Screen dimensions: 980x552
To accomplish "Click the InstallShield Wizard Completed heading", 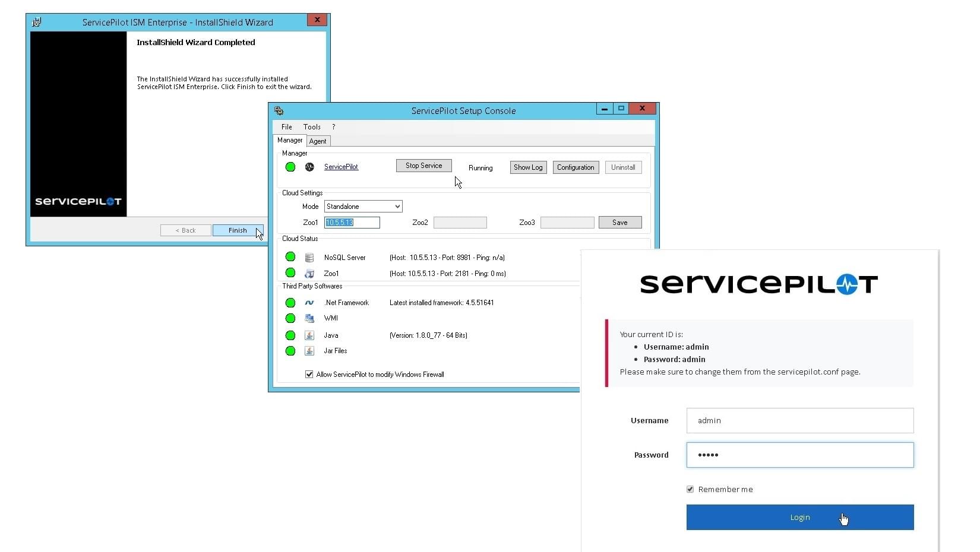I will coord(196,42).
